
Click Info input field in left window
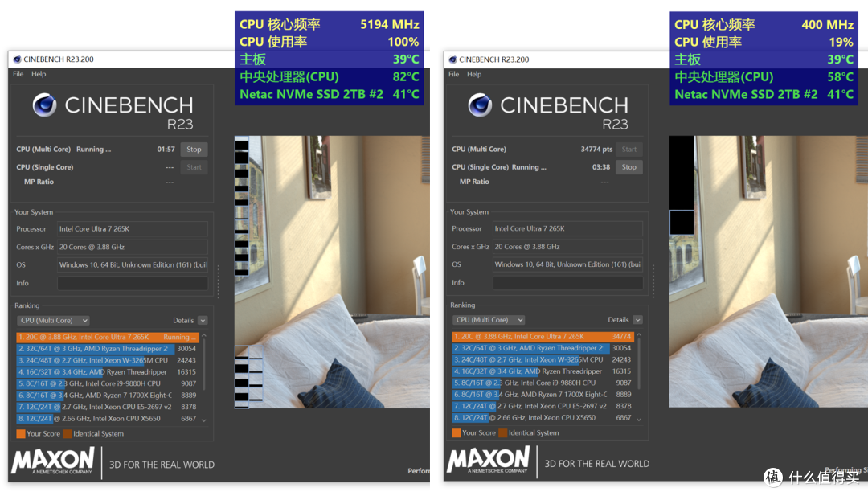[133, 284]
